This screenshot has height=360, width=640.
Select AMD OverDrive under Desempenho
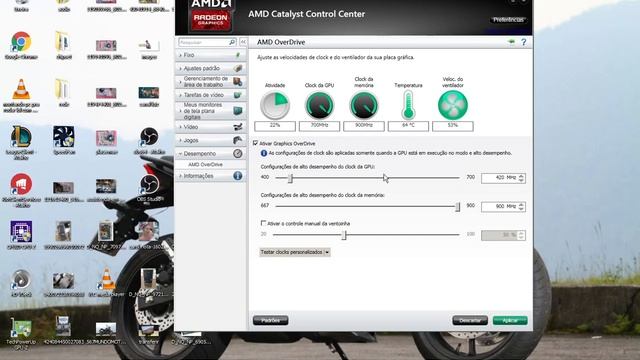(205, 164)
